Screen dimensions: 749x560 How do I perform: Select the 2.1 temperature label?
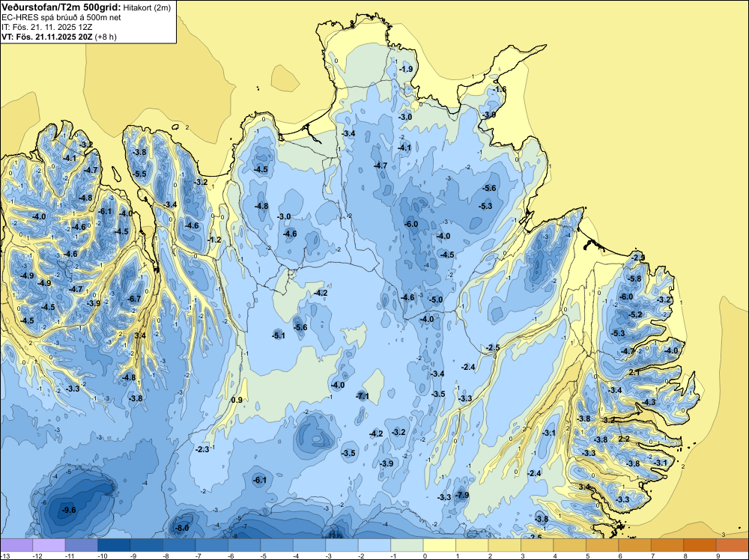coord(634,372)
